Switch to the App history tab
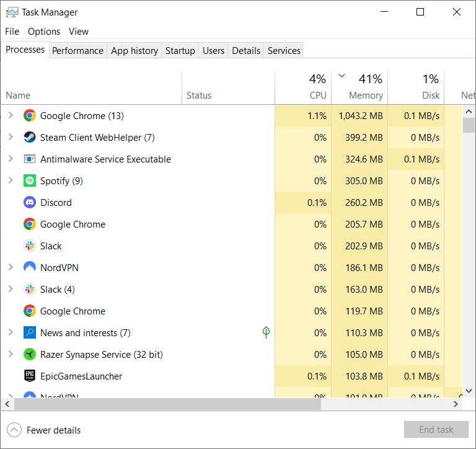The height and width of the screenshot is (449, 476). point(134,50)
